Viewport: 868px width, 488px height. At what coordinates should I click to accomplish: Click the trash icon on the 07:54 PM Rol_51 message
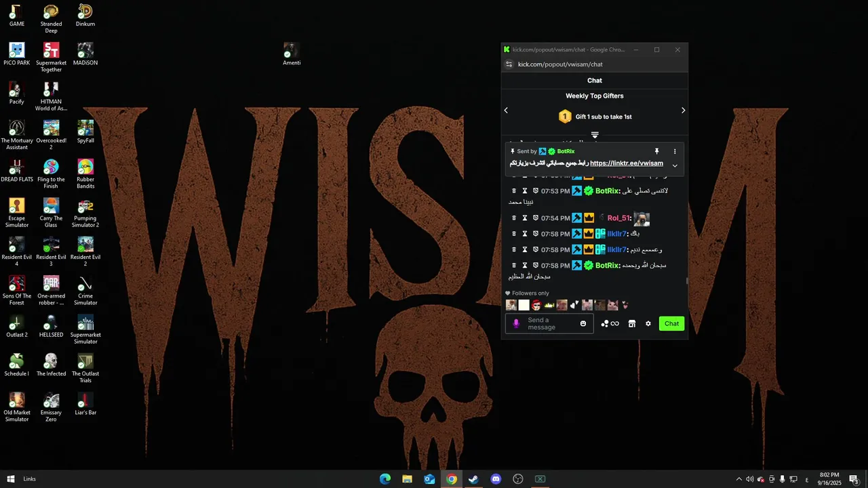point(514,218)
